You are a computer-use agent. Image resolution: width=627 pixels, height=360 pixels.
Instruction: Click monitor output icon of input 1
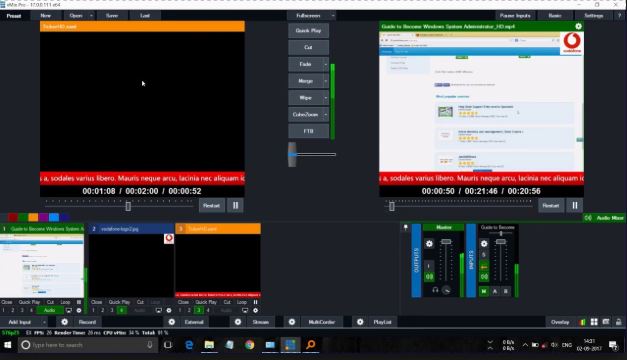click(x=69, y=310)
